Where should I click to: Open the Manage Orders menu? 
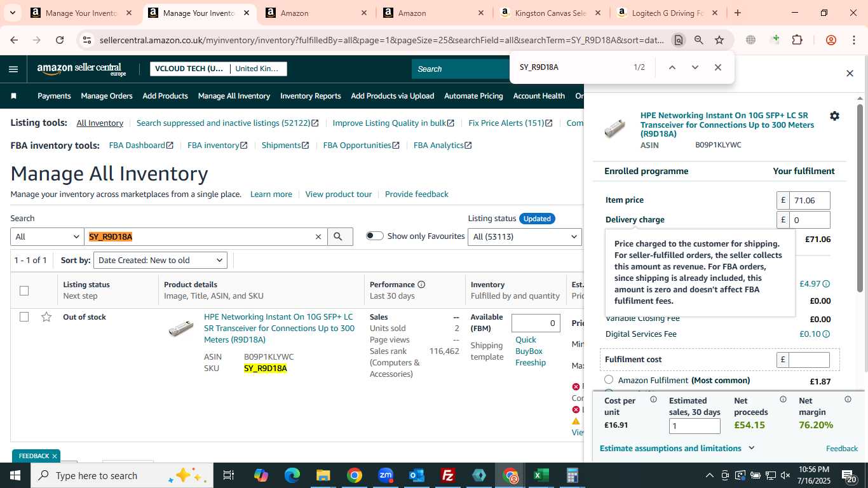click(x=107, y=96)
